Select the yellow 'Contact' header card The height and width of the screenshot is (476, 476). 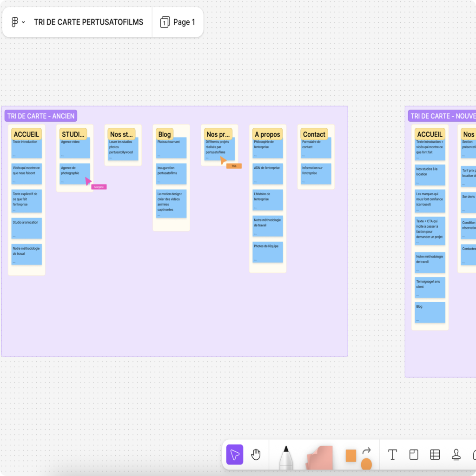tap(314, 134)
